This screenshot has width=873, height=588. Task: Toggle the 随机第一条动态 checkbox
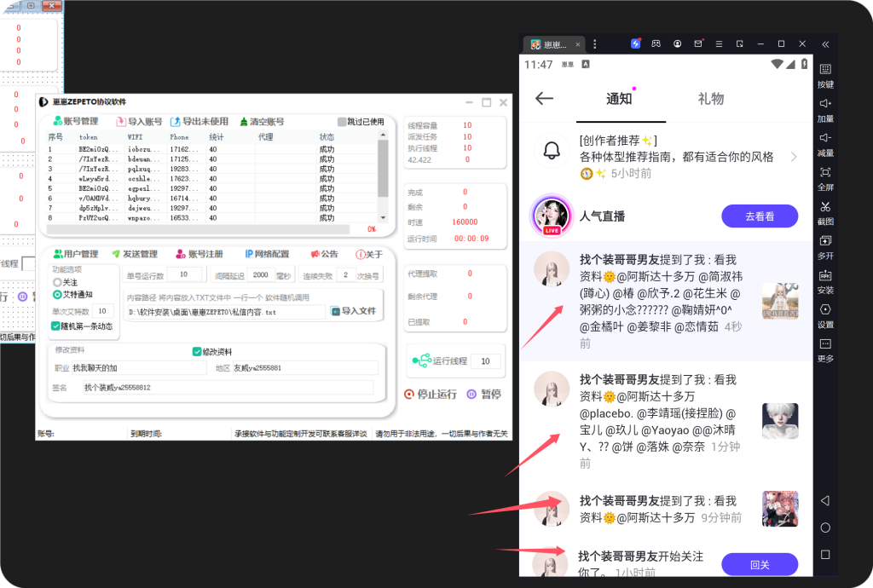[x=55, y=326]
